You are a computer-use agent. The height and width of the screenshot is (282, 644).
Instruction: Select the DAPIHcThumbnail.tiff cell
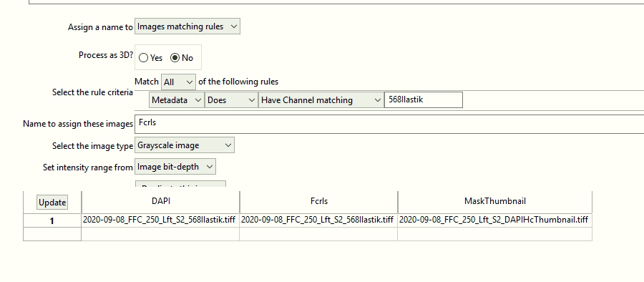(495, 220)
